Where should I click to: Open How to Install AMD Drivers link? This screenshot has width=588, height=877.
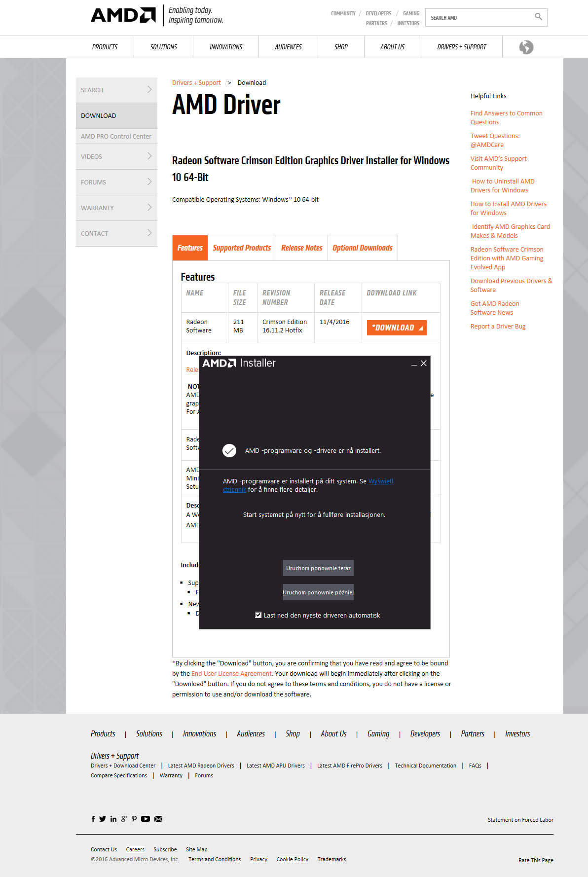(x=508, y=208)
